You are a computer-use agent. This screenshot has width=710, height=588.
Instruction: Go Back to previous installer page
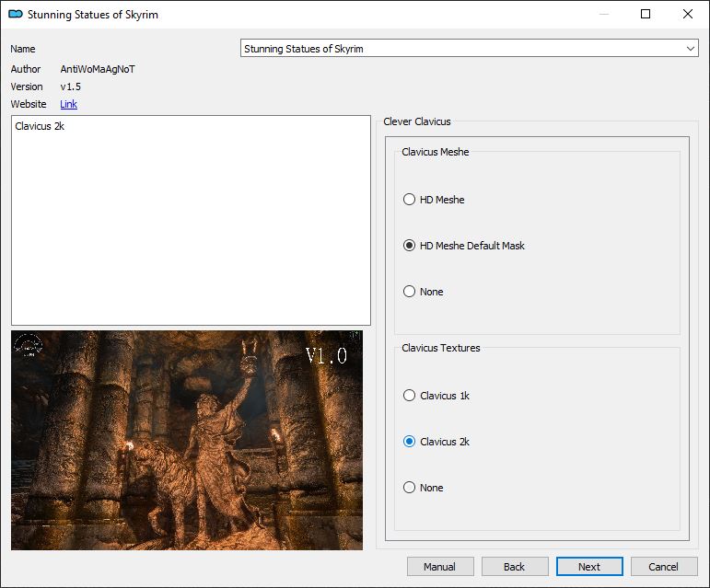515,567
